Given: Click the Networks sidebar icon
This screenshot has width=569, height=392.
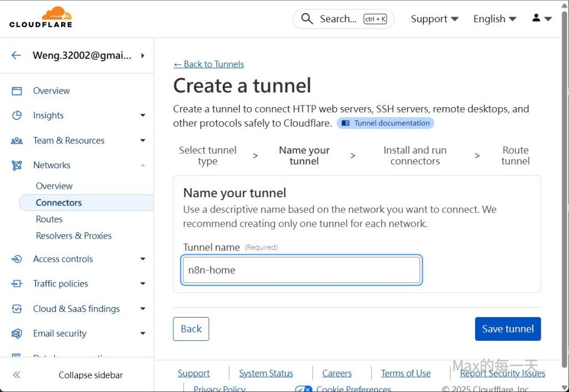Looking at the screenshot, I should coord(17,165).
